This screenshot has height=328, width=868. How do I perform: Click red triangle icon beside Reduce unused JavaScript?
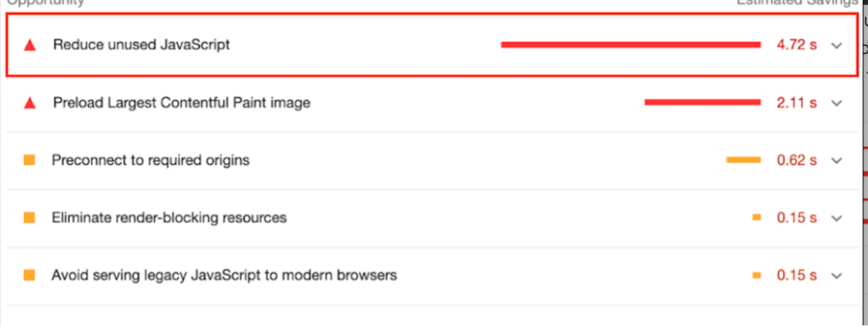tap(29, 45)
